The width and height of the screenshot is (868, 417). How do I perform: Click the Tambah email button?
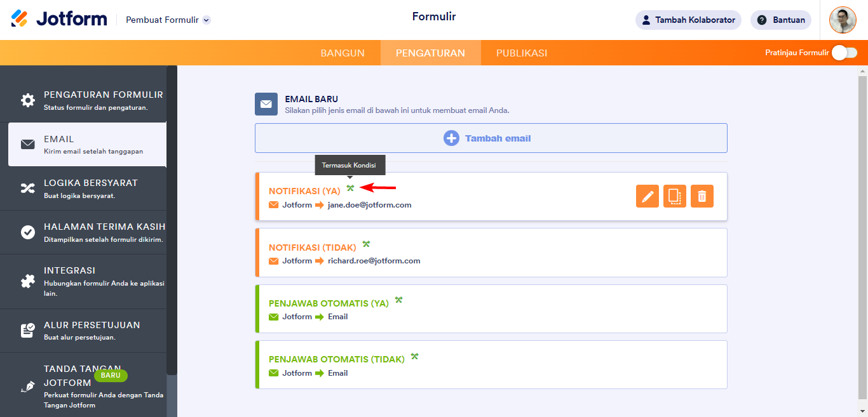point(491,138)
